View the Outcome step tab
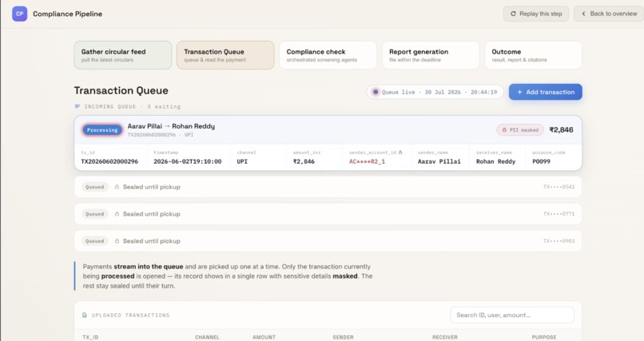This screenshot has height=341, width=644. click(x=534, y=55)
